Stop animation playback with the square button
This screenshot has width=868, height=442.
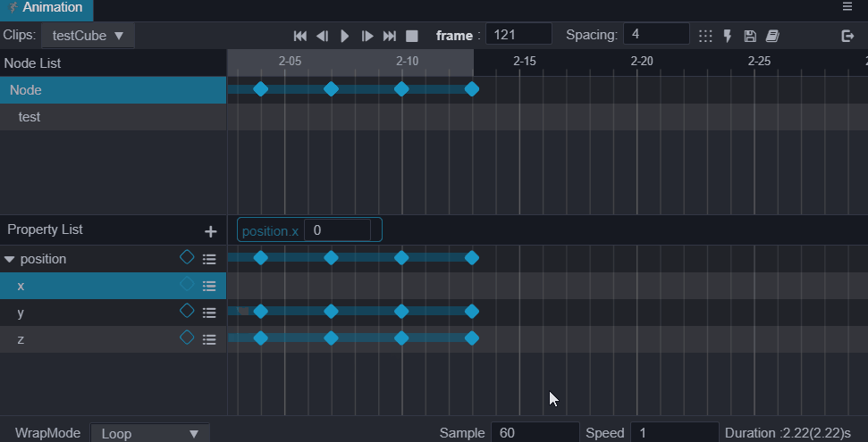click(412, 36)
